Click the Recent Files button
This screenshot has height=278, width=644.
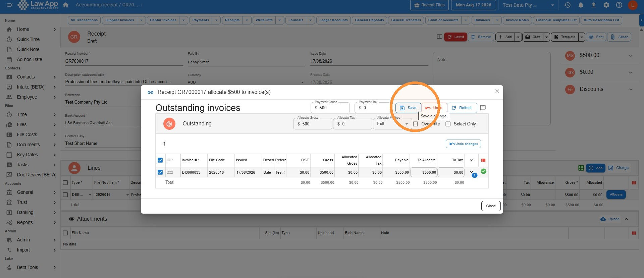pyautogui.click(x=430, y=5)
